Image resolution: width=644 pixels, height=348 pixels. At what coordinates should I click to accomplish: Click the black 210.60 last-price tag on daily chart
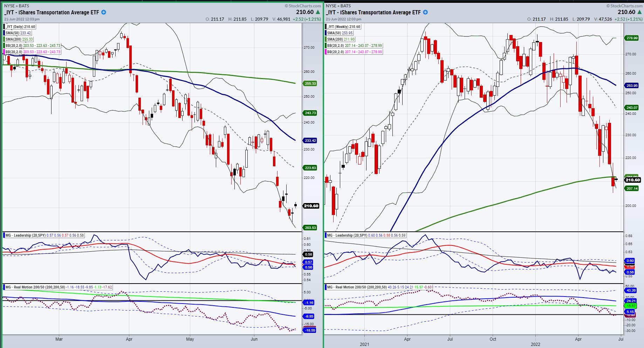[311, 206]
